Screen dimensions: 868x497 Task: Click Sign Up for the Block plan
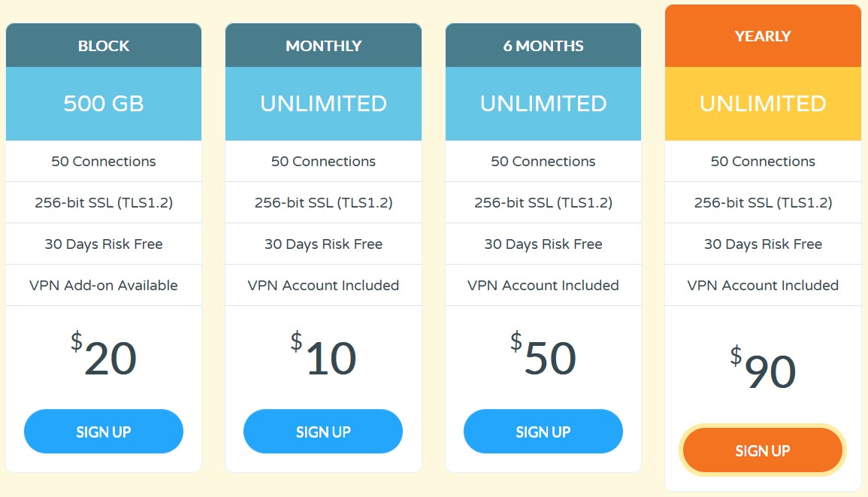pyautogui.click(x=104, y=432)
